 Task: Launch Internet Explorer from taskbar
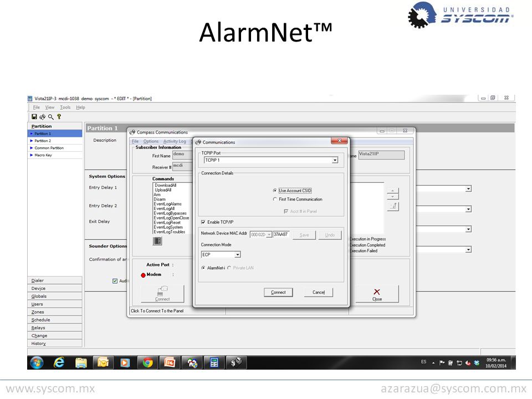(59, 362)
